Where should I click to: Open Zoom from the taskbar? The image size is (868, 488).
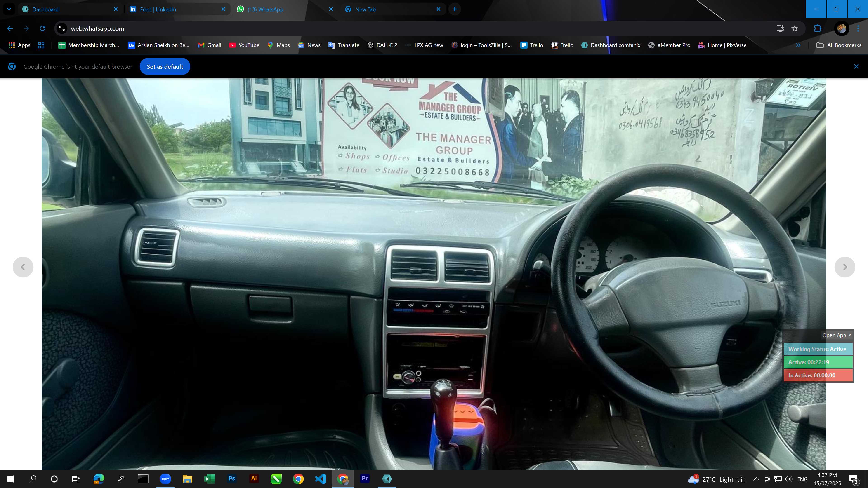(x=165, y=479)
